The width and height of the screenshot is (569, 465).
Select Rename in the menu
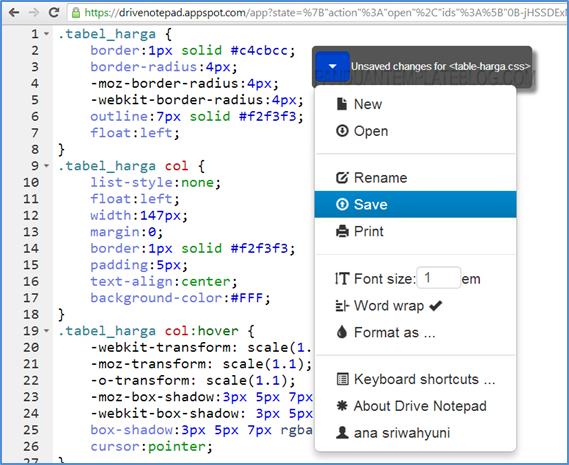pos(415,178)
